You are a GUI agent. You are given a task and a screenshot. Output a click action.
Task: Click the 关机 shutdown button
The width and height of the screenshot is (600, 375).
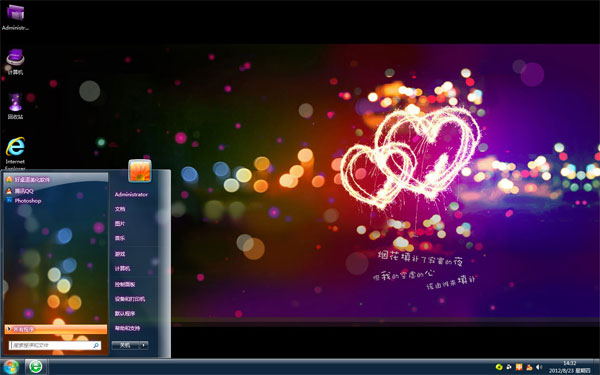[x=125, y=345]
